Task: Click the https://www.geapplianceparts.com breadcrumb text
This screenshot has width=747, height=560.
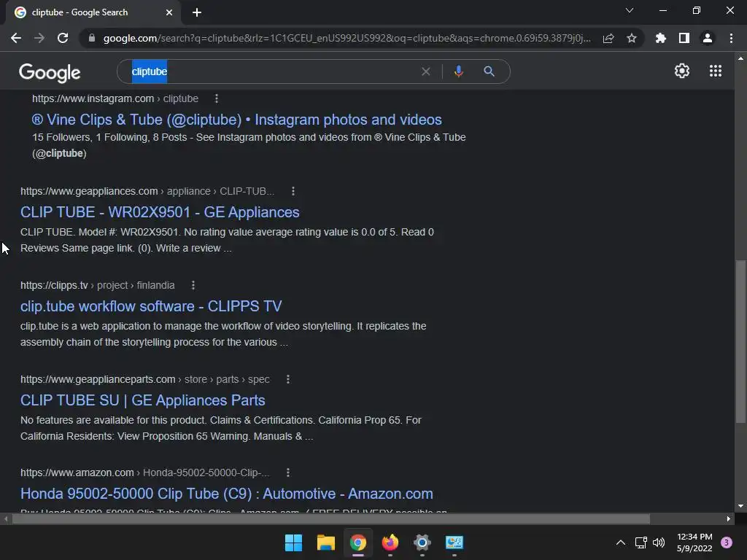Action: pos(98,379)
